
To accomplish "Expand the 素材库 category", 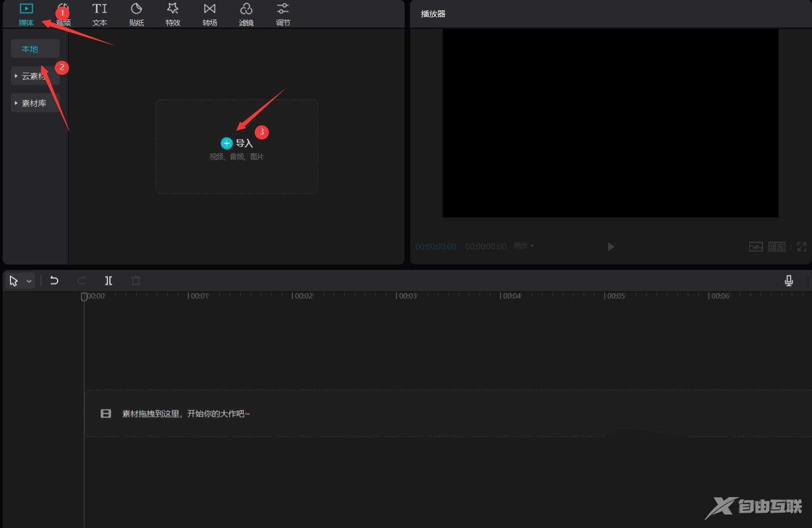I will point(35,103).
